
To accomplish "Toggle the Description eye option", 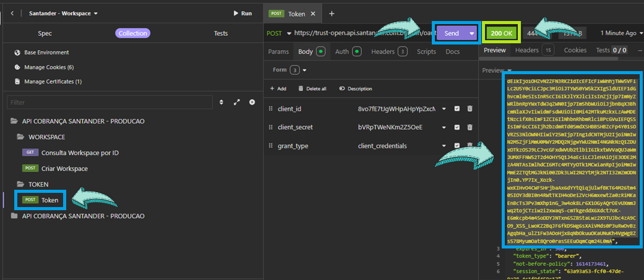I will 356,88.
